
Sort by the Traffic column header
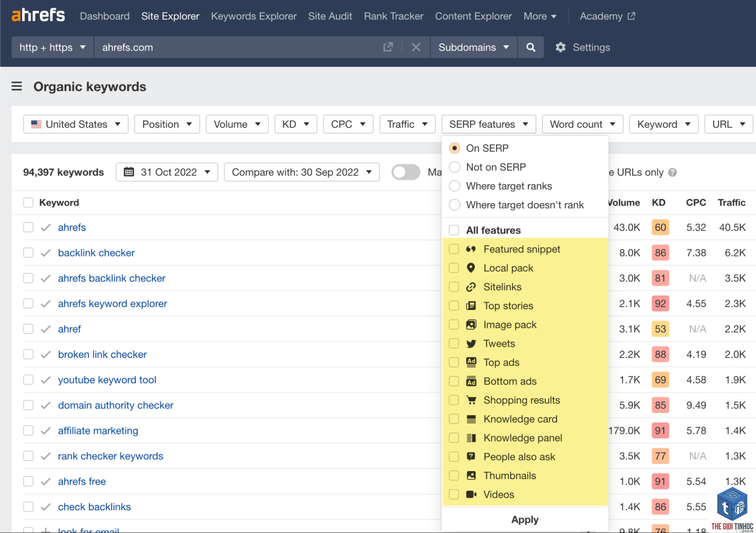[x=731, y=203]
